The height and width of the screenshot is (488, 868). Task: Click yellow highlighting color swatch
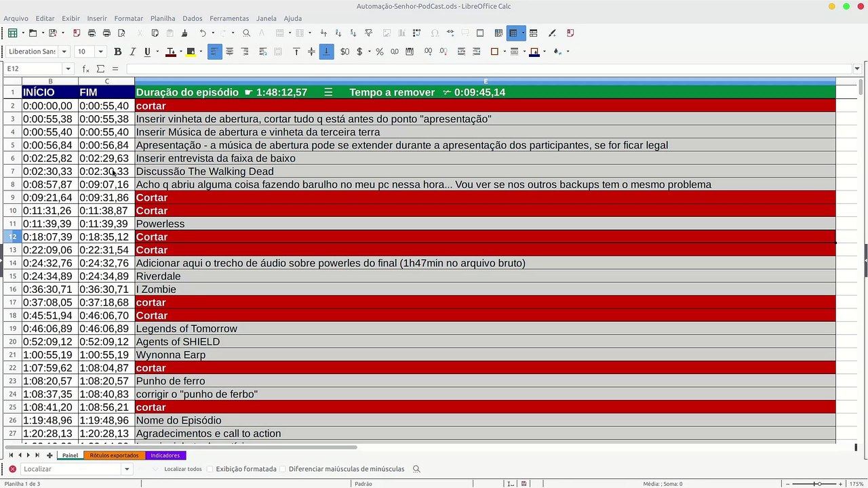(191, 52)
